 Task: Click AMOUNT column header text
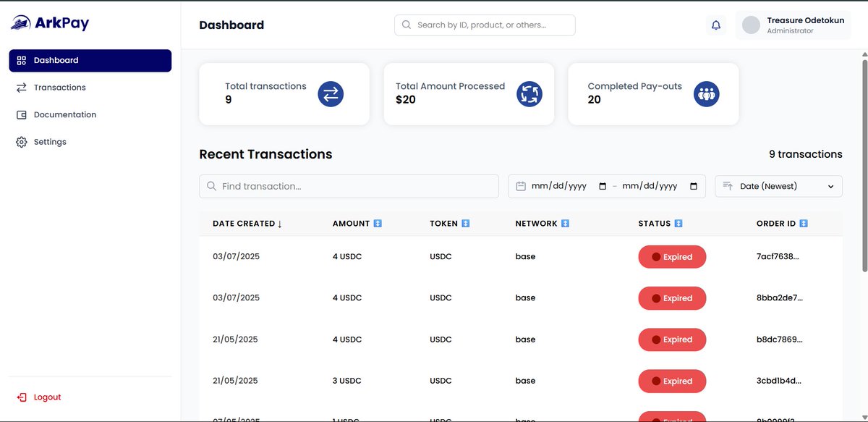point(351,224)
